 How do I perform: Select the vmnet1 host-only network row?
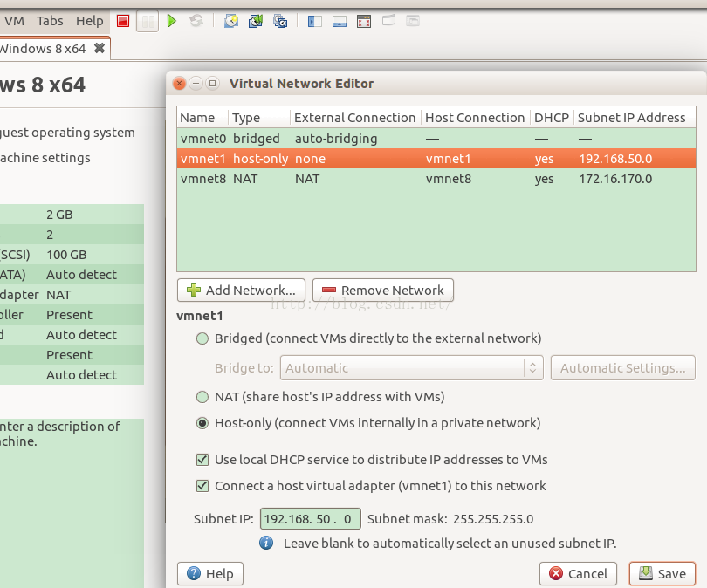click(x=436, y=159)
